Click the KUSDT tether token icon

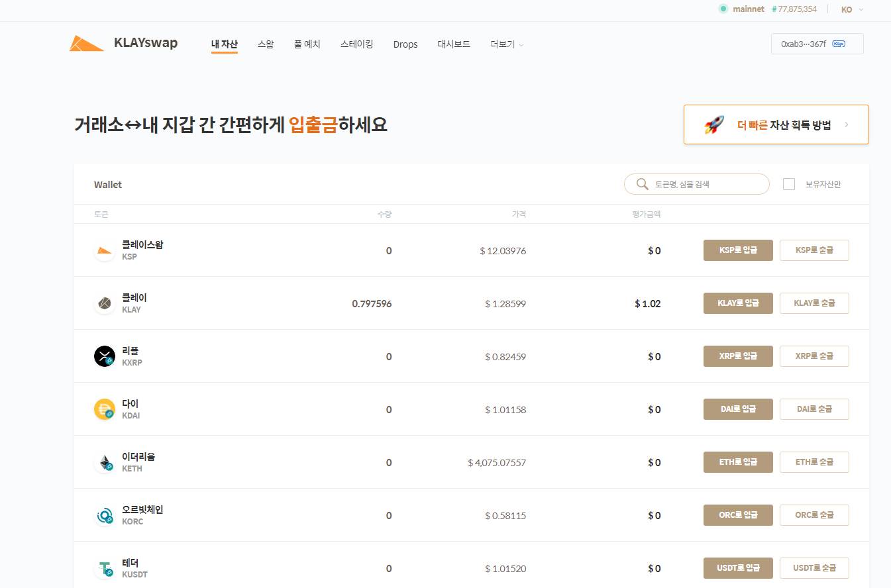105,568
